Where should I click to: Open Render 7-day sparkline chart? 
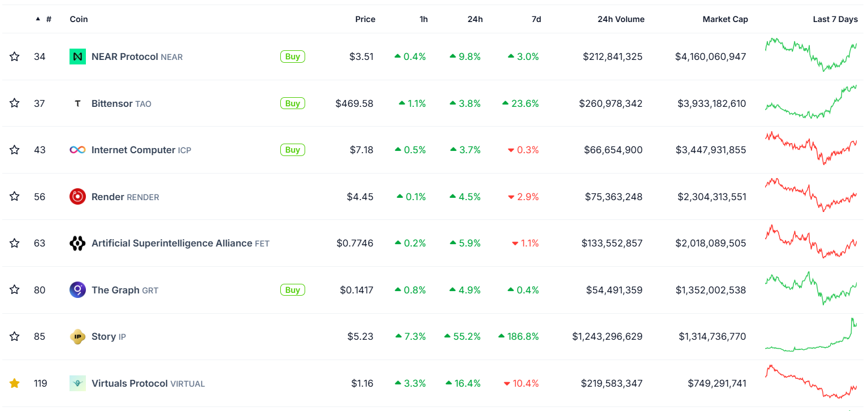click(811, 195)
